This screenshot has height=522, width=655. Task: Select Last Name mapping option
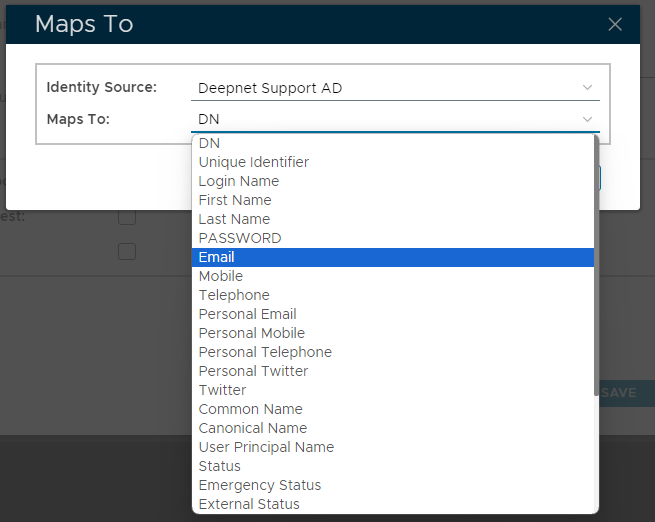(234, 219)
